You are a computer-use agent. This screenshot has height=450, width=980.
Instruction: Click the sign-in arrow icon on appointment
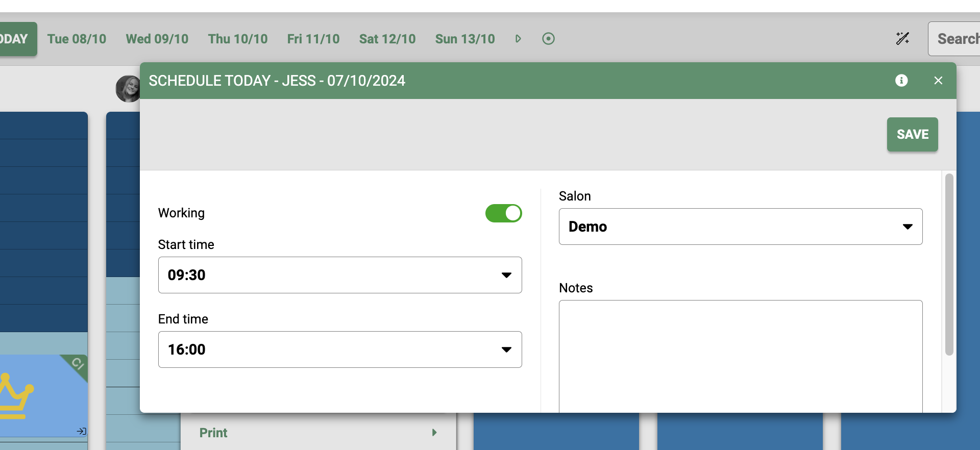(81, 431)
